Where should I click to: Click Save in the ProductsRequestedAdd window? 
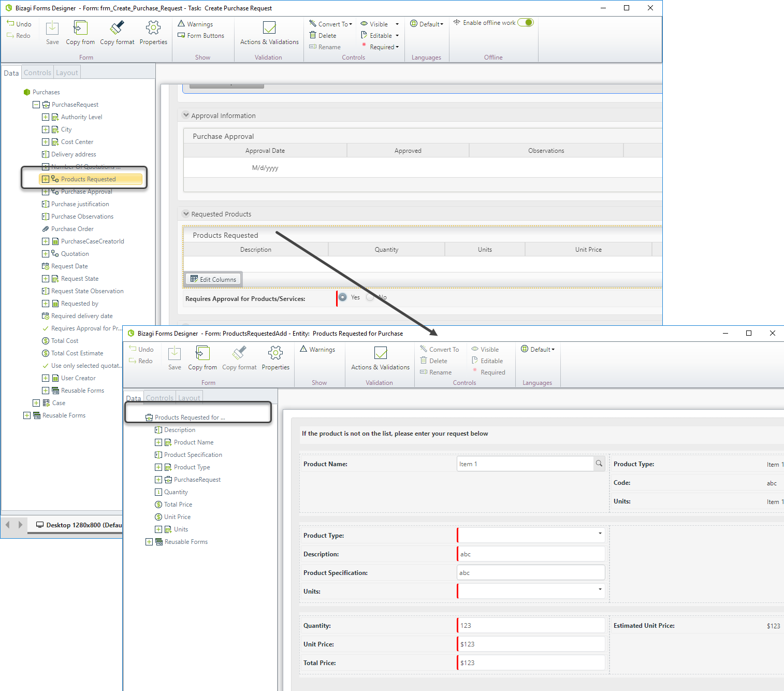pos(175,358)
